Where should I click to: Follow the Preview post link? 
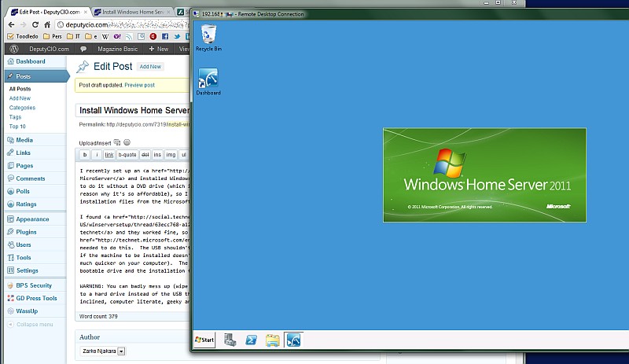point(140,85)
